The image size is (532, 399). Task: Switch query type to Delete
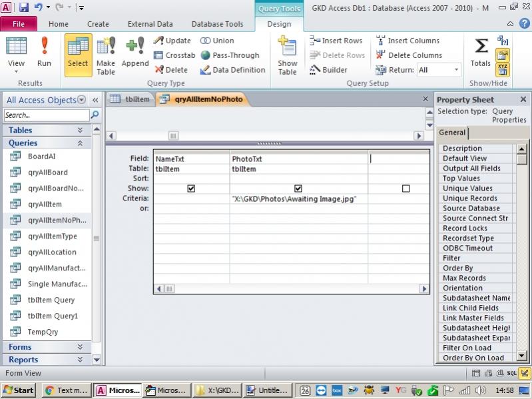tap(171, 70)
